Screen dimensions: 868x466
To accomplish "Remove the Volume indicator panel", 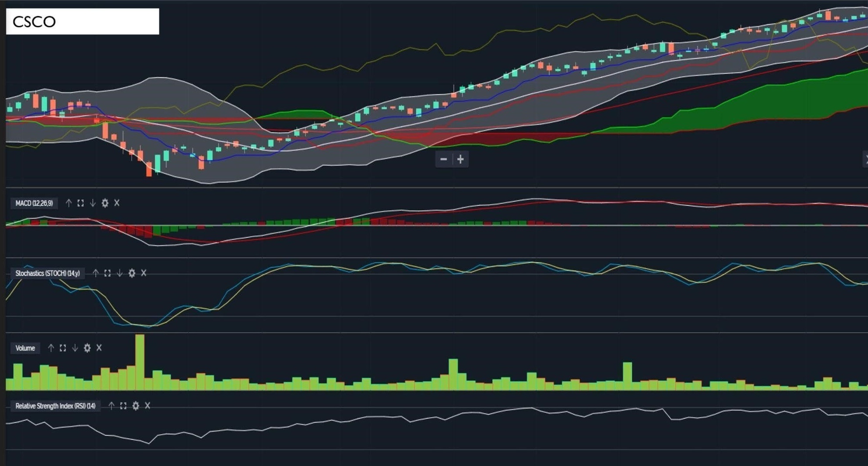I will coord(99,348).
